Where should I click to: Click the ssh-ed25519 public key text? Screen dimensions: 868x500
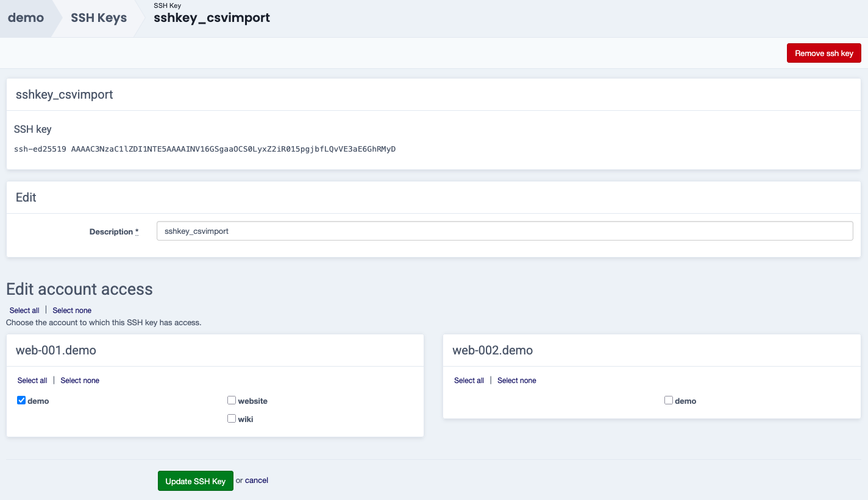coord(204,149)
